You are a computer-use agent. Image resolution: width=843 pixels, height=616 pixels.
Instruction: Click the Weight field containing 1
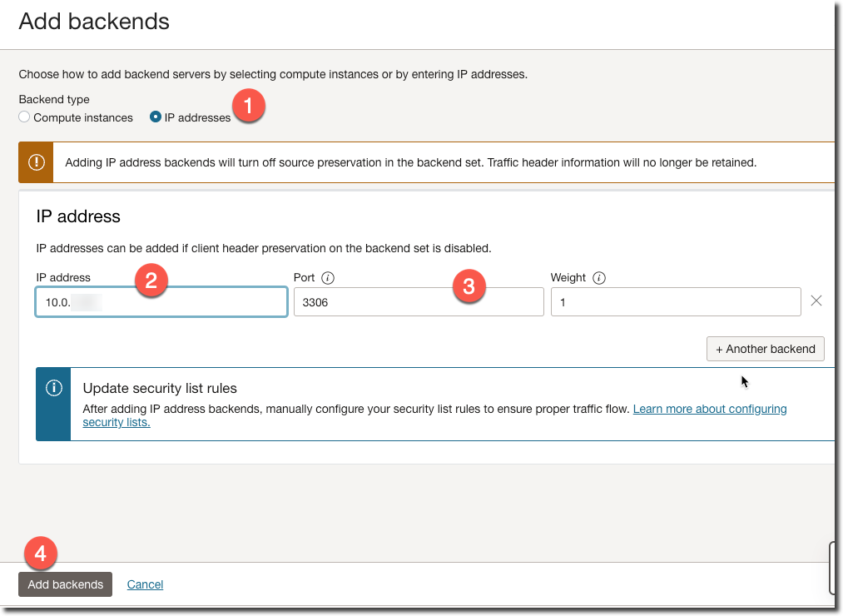point(675,301)
